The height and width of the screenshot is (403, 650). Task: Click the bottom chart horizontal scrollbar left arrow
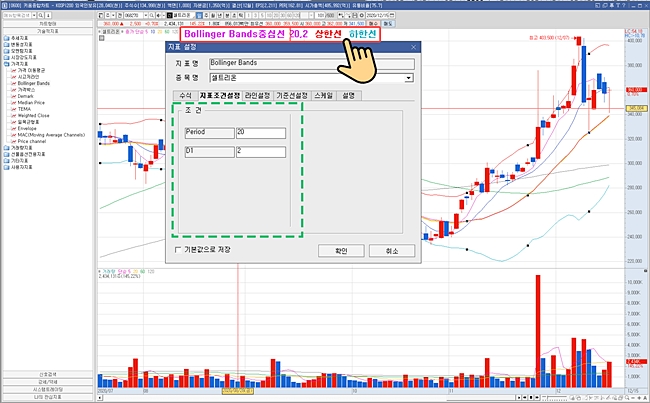pyautogui.click(x=100, y=398)
